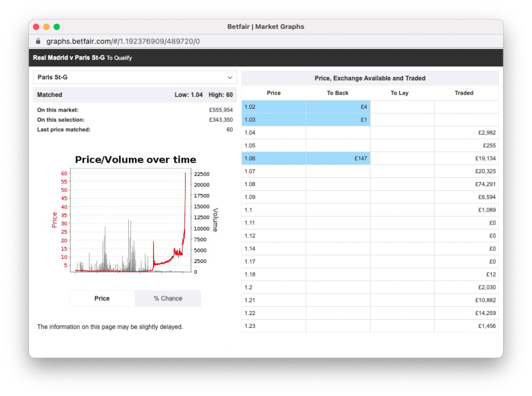Click the £343,350 selection matched amount
532x396 pixels.
click(x=221, y=120)
